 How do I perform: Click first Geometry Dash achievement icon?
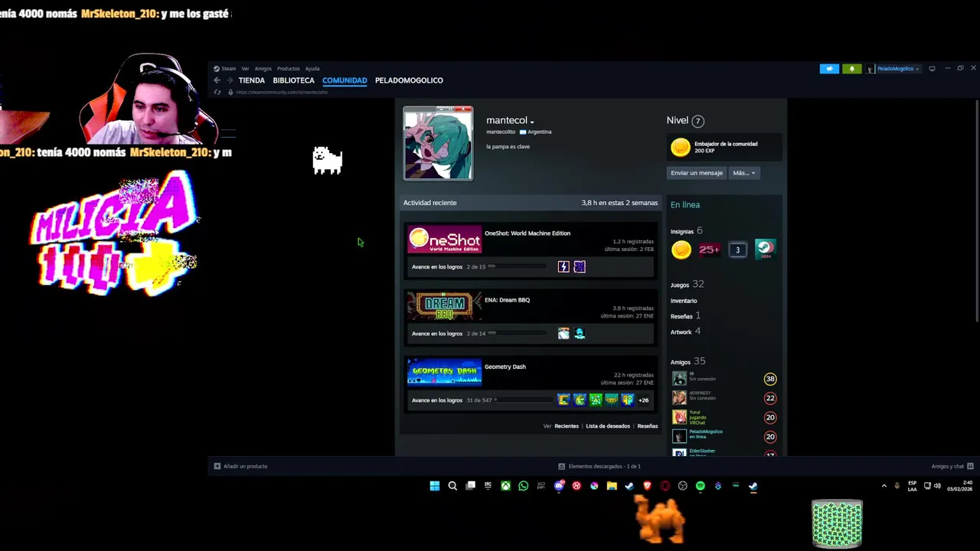pyautogui.click(x=563, y=399)
